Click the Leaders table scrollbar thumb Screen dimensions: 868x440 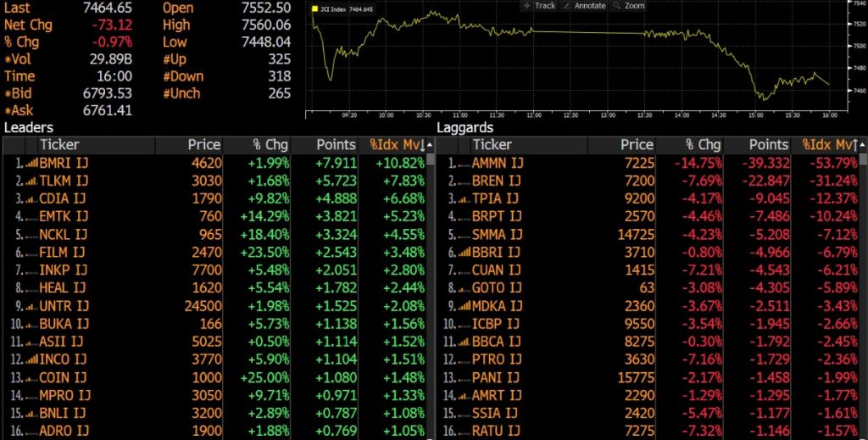coord(431,160)
